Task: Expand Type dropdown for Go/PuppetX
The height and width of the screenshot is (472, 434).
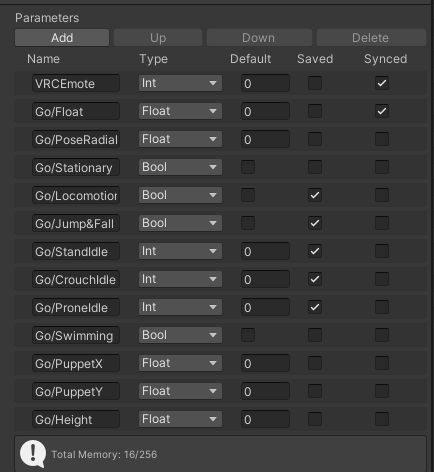Action: (x=180, y=363)
